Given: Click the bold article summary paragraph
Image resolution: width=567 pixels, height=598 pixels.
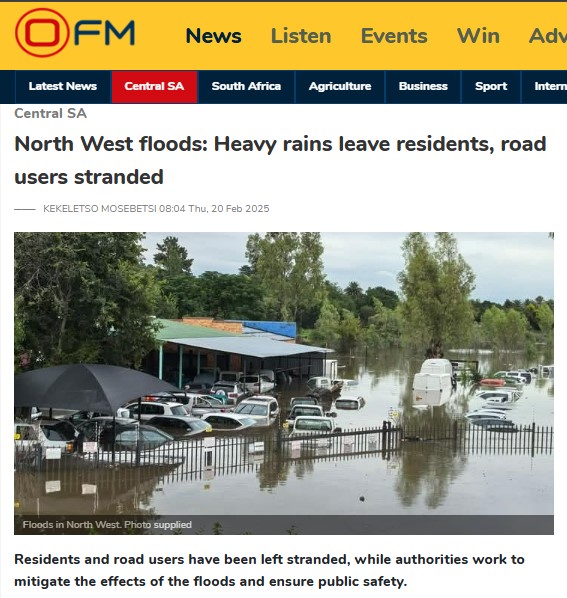Looking at the screenshot, I should coord(269,570).
